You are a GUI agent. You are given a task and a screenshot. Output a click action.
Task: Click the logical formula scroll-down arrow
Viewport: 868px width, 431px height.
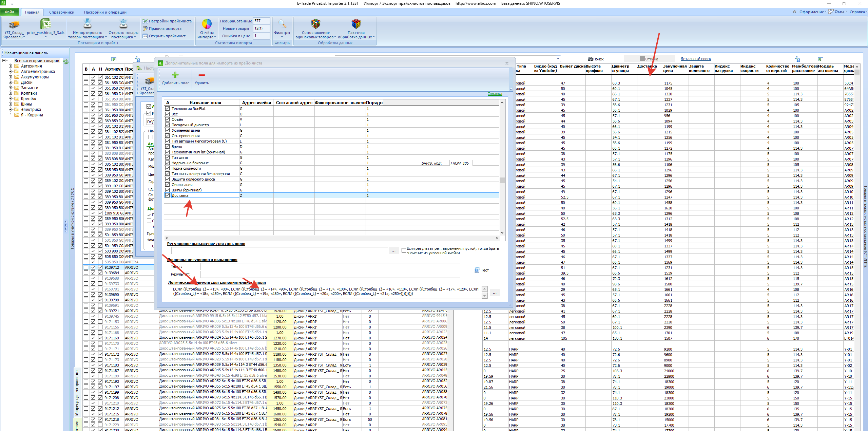pyautogui.click(x=484, y=296)
